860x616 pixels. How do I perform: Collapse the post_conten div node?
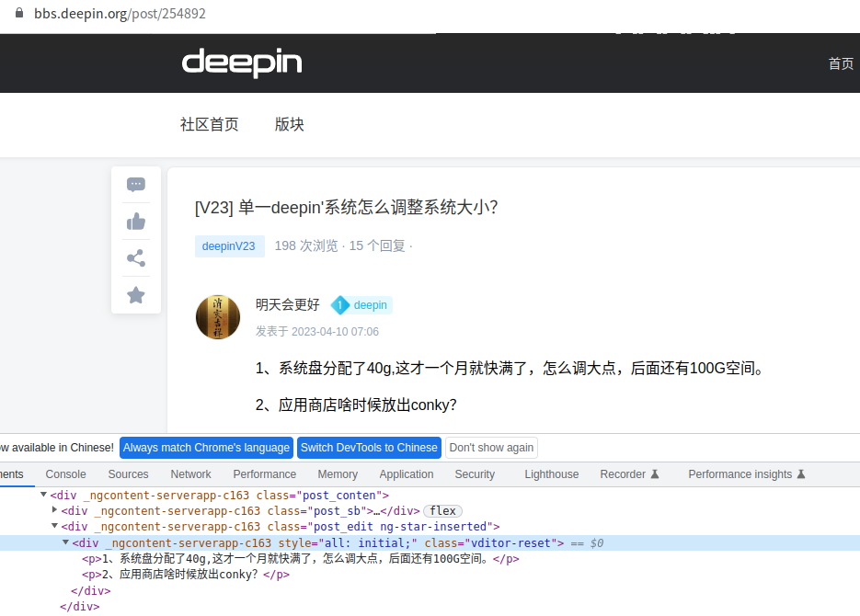[x=43, y=496]
